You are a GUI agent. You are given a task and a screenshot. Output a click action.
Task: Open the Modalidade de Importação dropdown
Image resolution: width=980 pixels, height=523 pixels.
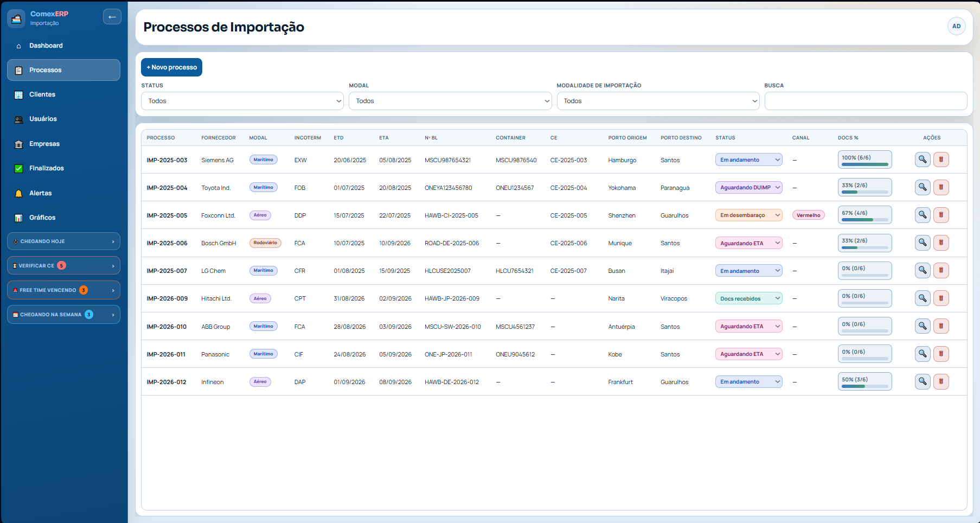click(x=658, y=101)
